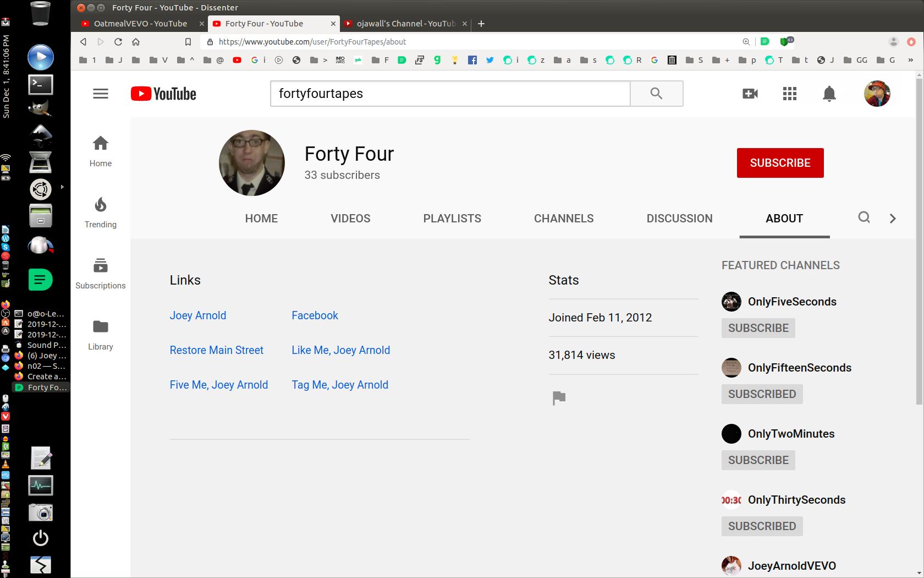Click the search magnifier button
Viewport: 924px width, 578px height.
click(656, 94)
